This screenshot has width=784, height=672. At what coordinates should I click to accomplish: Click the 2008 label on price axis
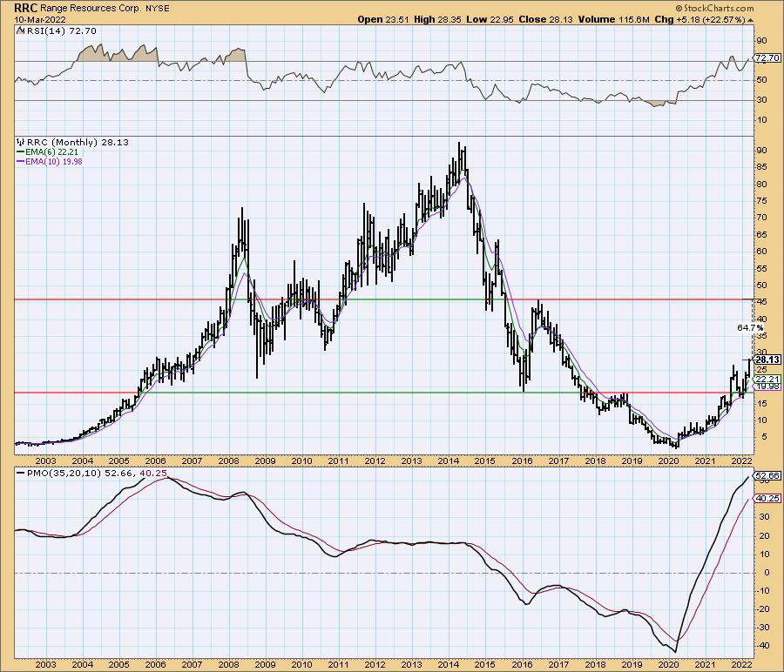click(228, 460)
